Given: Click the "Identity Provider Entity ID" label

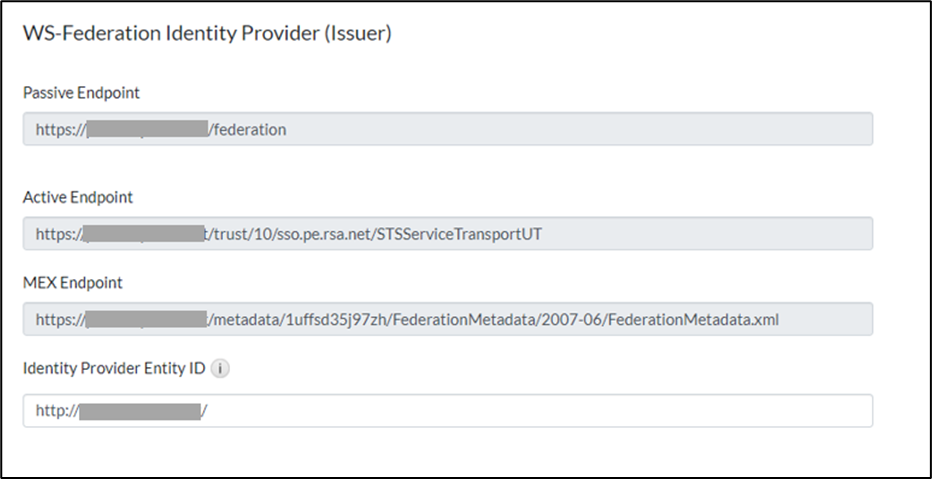Looking at the screenshot, I should tap(114, 368).
